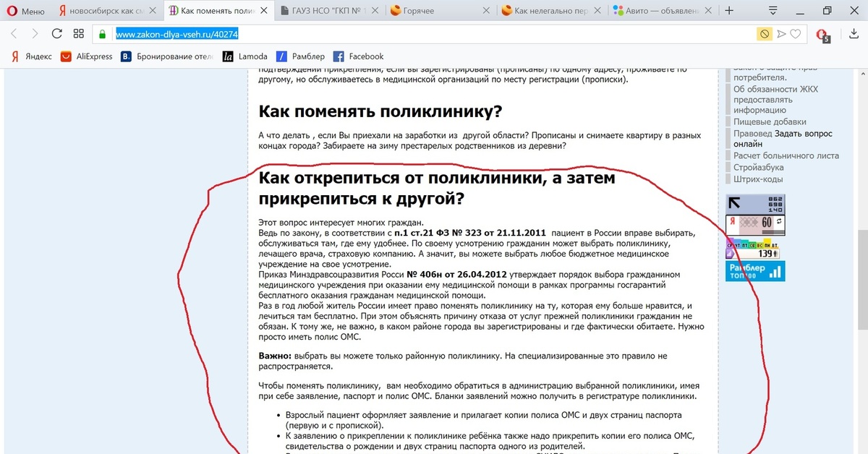
Task: Click the page scrollbar up arrow
Action: click(x=862, y=73)
